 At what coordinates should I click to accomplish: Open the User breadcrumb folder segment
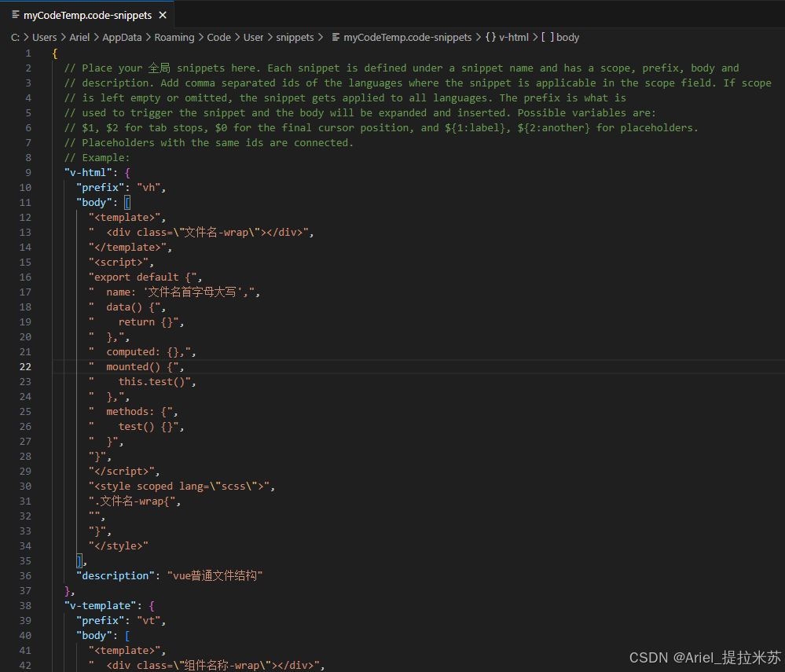(x=253, y=38)
